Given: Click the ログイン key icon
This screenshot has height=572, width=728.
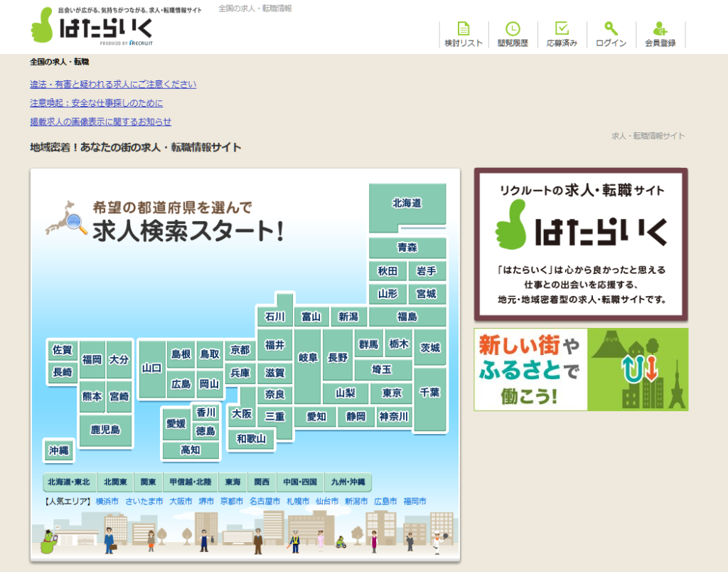Looking at the screenshot, I should (x=611, y=28).
